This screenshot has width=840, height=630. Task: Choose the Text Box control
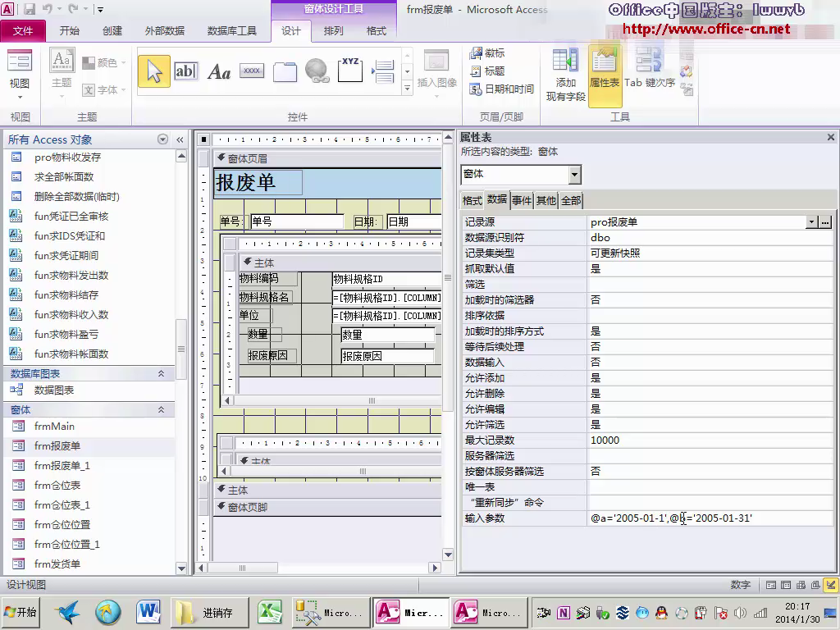(186, 71)
